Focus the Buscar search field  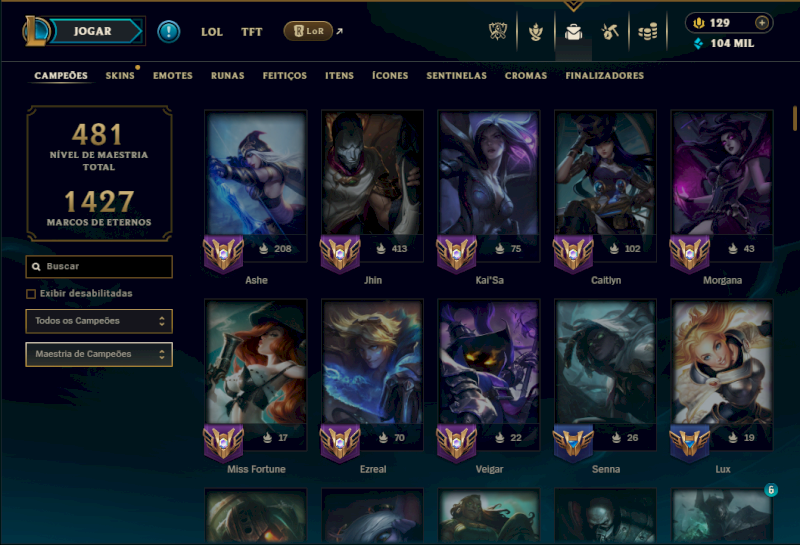[99, 266]
